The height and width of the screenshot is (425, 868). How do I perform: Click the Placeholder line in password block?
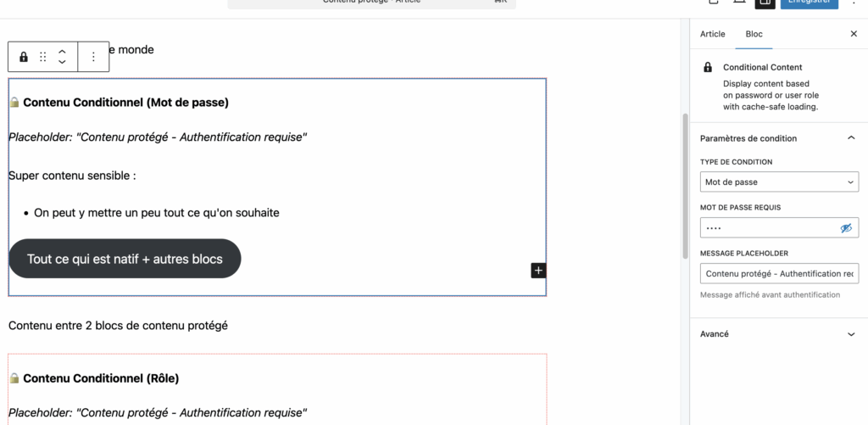(x=158, y=137)
